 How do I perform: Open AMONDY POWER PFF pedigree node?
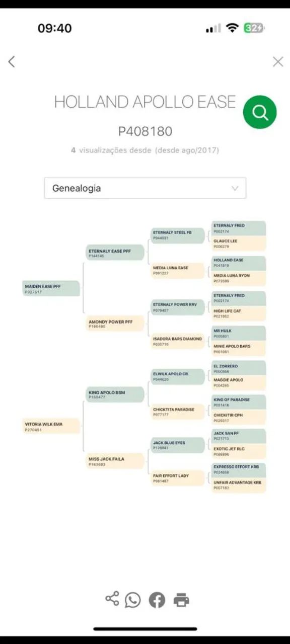pyautogui.click(x=115, y=324)
